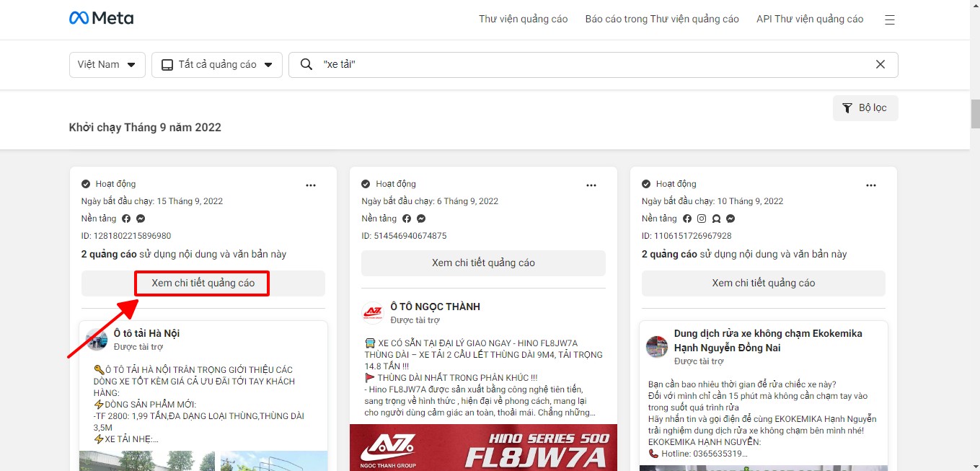Click Instagram platform icon on Ekokemika ad

click(702, 219)
